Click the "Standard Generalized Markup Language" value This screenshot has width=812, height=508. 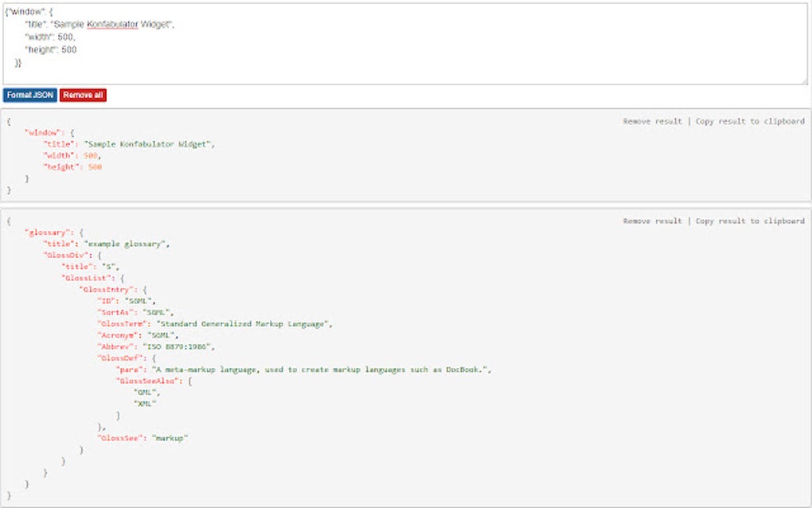point(242,324)
